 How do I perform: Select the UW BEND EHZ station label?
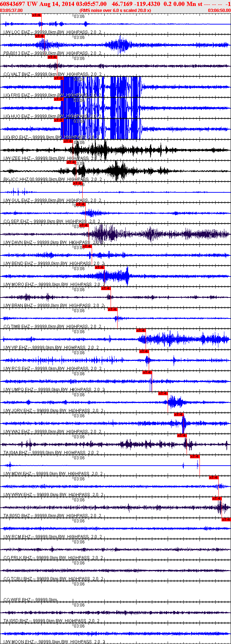coord(18,263)
